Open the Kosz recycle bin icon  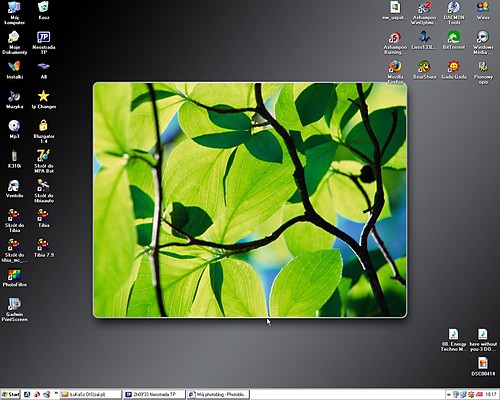(x=44, y=10)
